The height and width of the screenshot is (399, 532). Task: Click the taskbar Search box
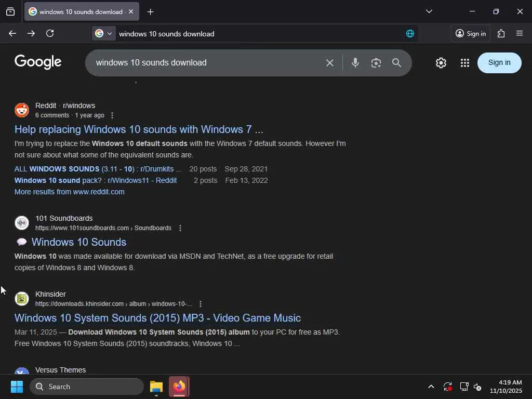click(x=87, y=387)
